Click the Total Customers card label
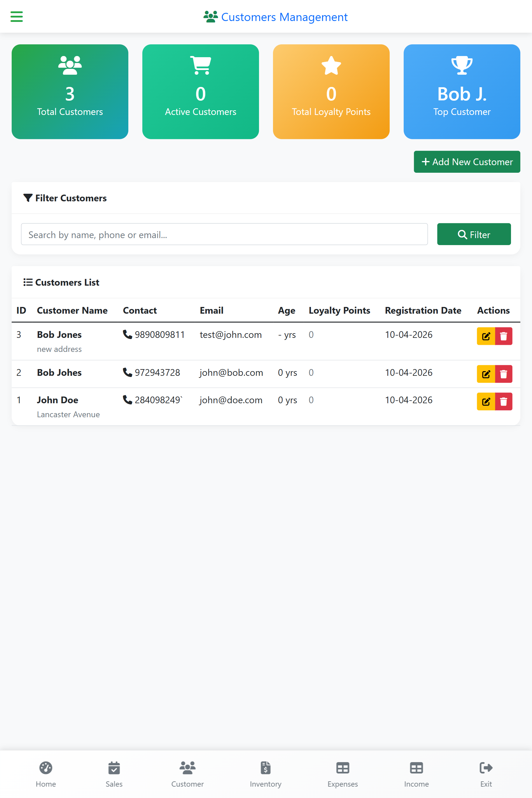532x798 pixels. [x=70, y=112]
